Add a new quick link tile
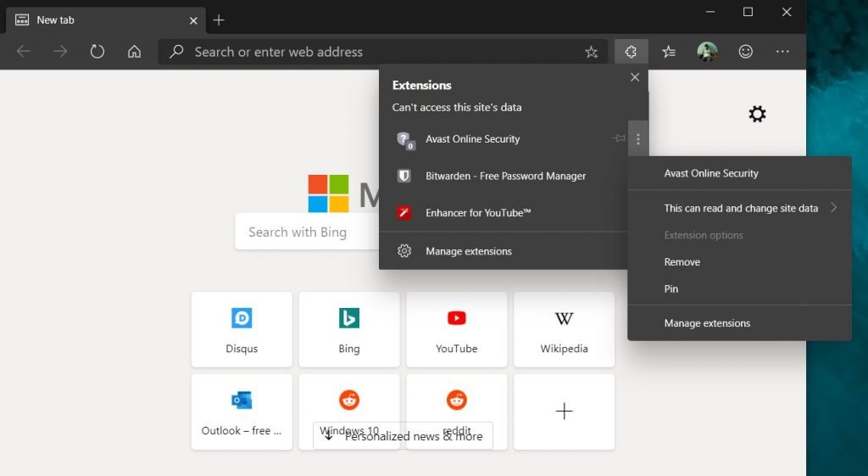Image resolution: width=868 pixels, height=476 pixels. coord(564,412)
